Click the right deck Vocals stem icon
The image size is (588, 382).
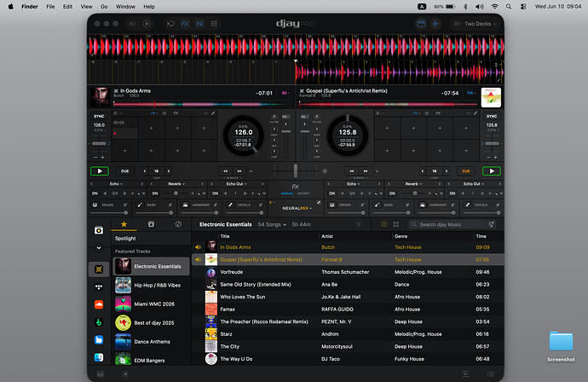coord(468,205)
